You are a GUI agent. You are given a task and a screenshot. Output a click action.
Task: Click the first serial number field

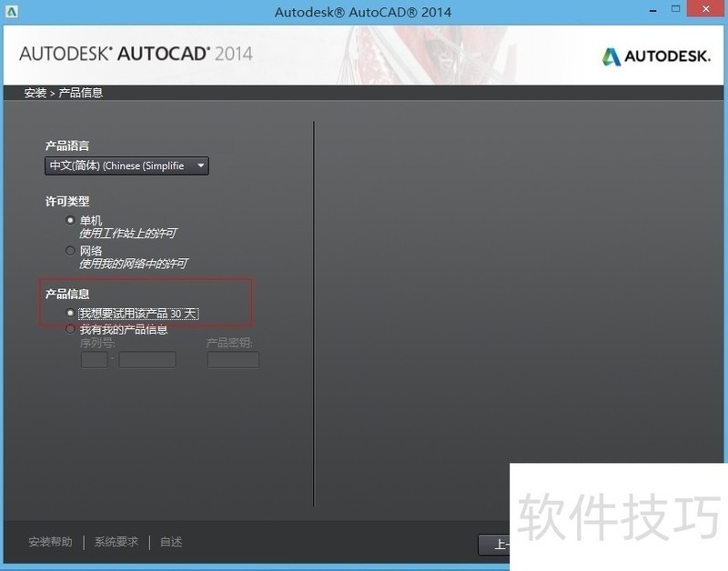click(95, 359)
